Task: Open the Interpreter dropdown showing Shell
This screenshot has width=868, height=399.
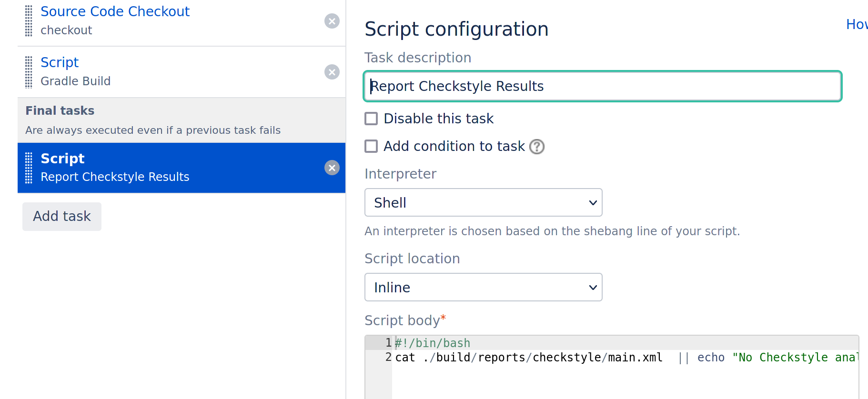Action: [x=483, y=202]
